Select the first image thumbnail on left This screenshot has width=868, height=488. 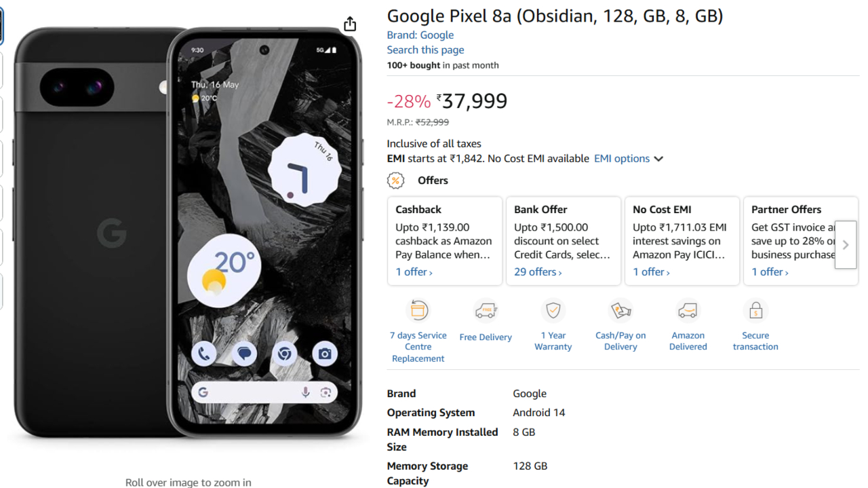[x=1, y=27]
